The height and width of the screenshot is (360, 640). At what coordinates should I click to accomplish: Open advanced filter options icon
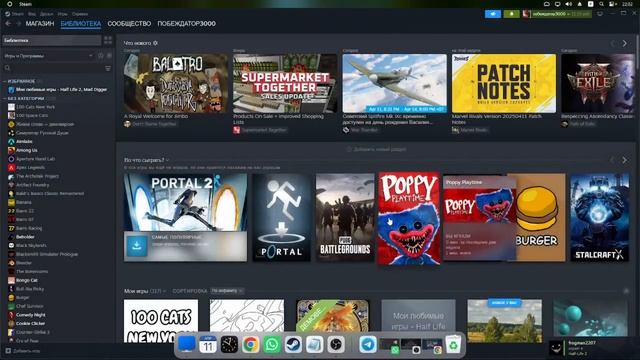[108, 68]
